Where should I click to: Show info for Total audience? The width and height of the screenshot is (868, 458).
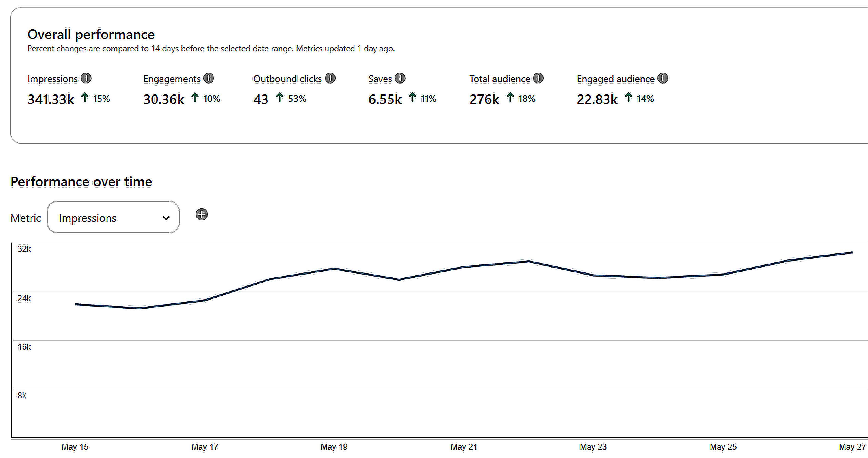click(538, 78)
